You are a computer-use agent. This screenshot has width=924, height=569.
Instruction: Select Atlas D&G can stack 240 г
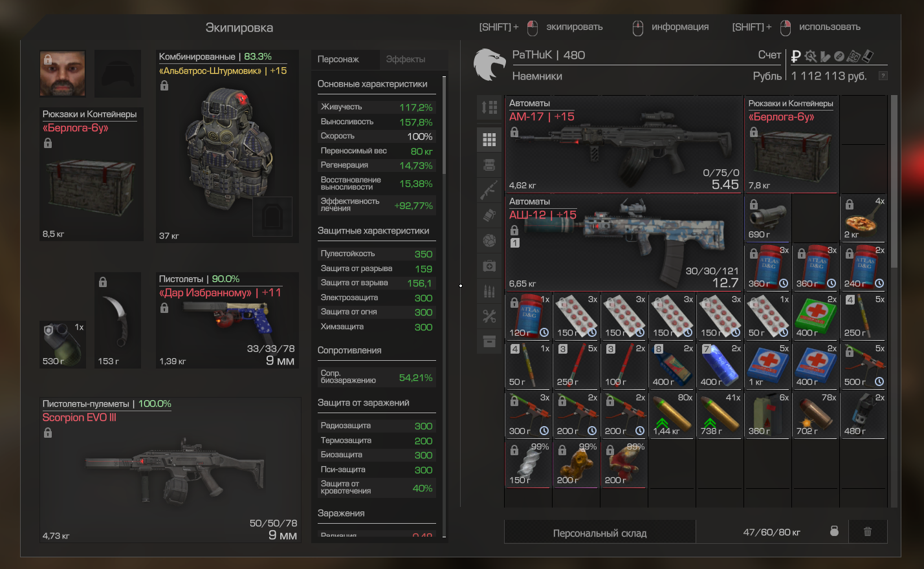[863, 267]
